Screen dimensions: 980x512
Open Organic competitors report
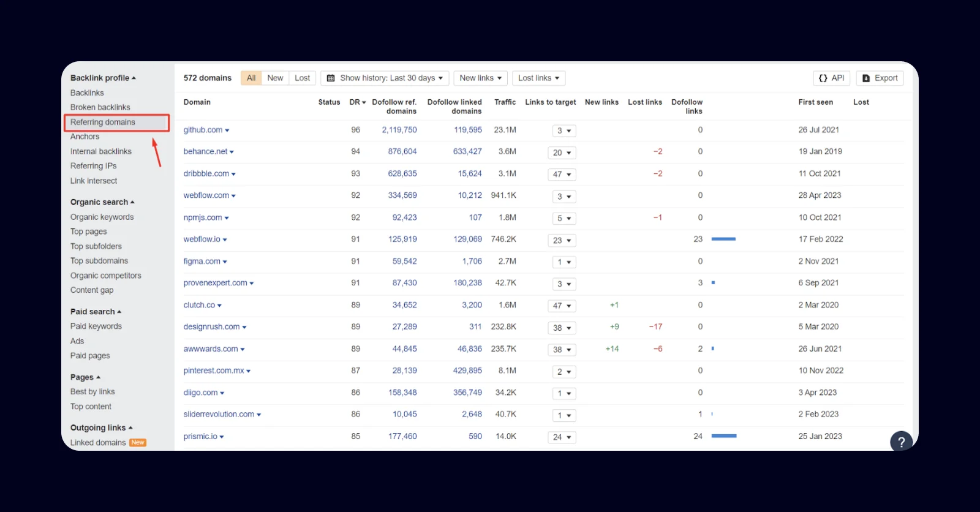point(106,276)
